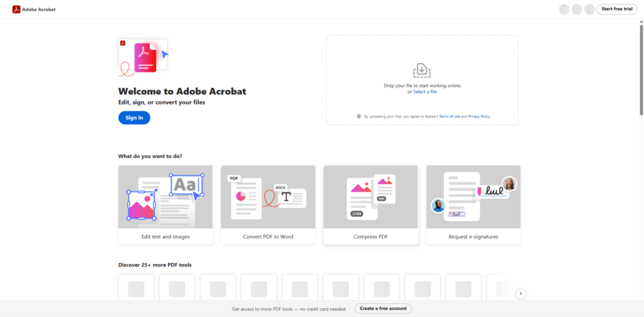Open the Compress PDF card illustration
The width and height of the screenshot is (644, 317).
[371, 197]
